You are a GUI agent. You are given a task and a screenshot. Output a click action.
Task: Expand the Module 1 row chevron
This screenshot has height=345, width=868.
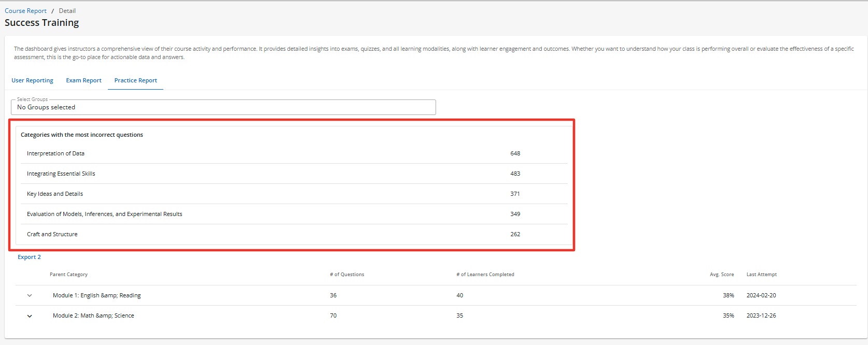click(30, 295)
